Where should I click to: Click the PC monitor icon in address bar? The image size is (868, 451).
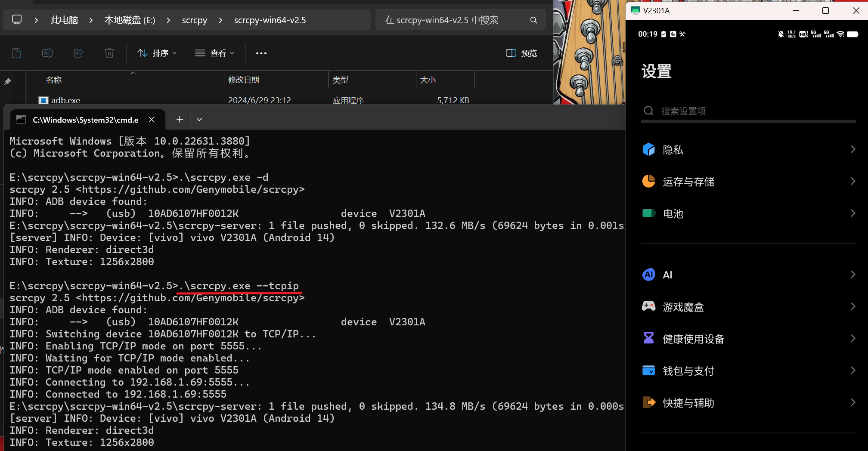[x=17, y=20]
